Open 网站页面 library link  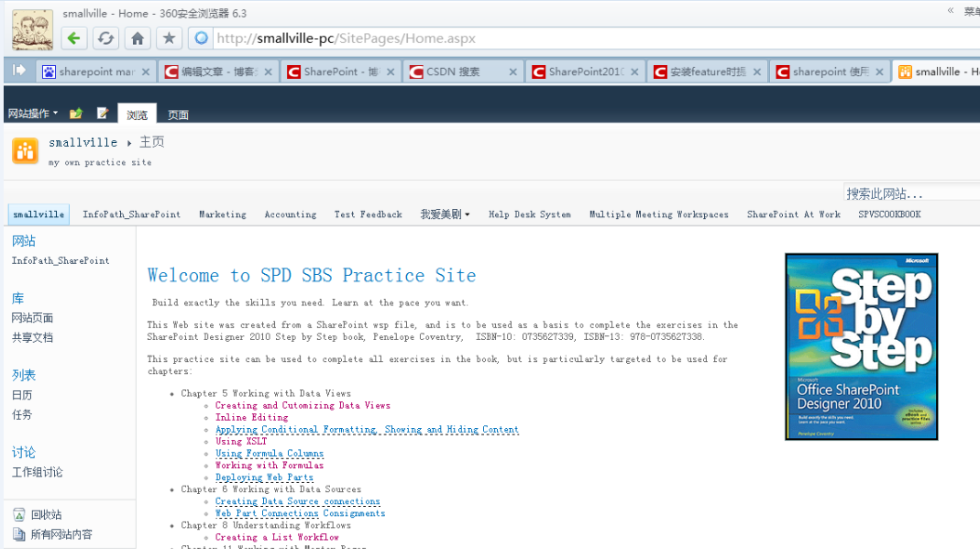(x=32, y=318)
